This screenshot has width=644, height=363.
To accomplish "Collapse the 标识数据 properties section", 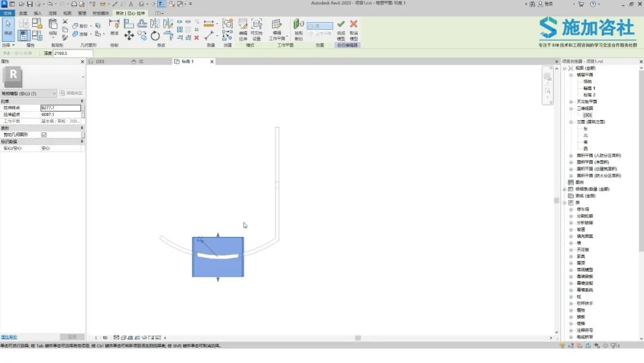I will click(x=81, y=141).
